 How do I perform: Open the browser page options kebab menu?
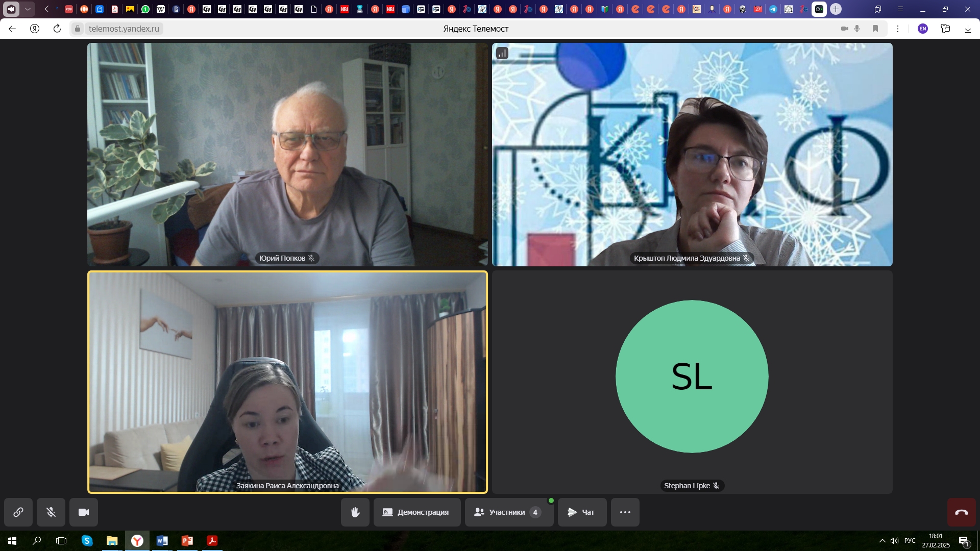(x=898, y=29)
